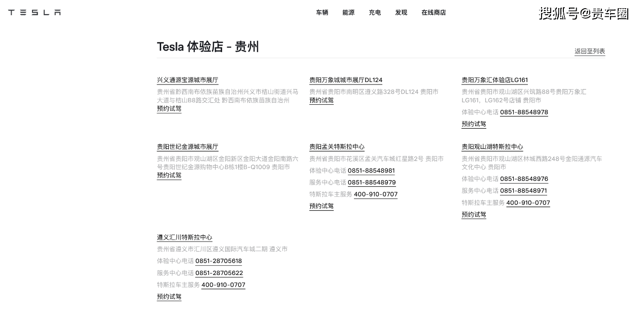
Task: Click 400-910-0707 for 贵阳观山湖特斯拉中心
Action: coord(528,203)
